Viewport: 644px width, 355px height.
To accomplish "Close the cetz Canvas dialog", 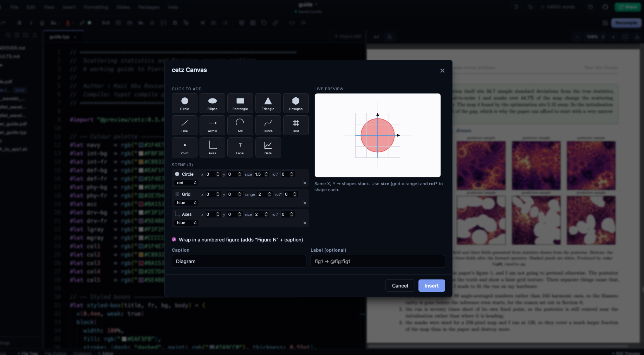I will tap(442, 71).
